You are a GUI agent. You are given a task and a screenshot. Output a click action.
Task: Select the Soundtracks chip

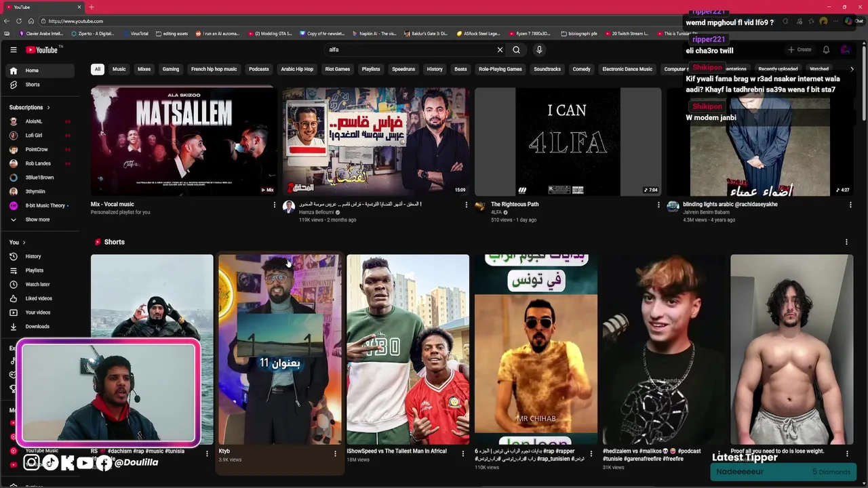(x=547, y=69)
